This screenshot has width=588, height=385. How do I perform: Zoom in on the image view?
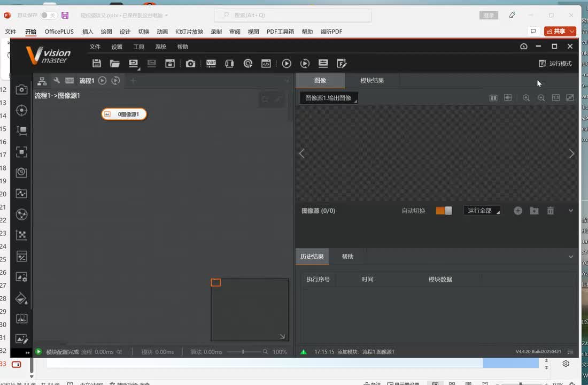coord(526,98)
